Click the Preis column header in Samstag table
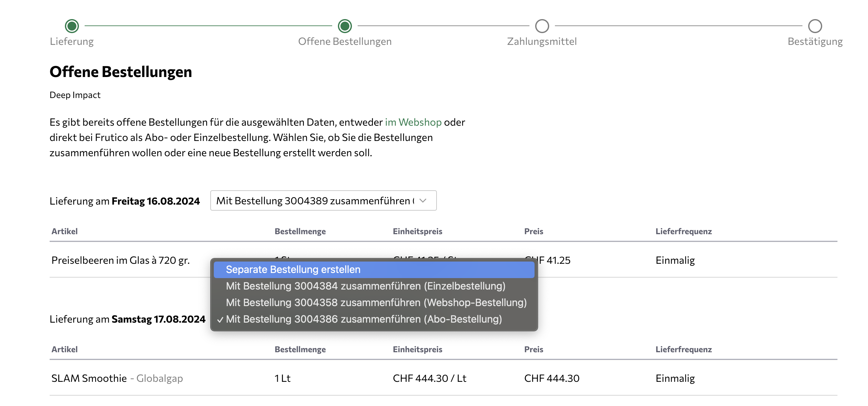 coord(533,349)
